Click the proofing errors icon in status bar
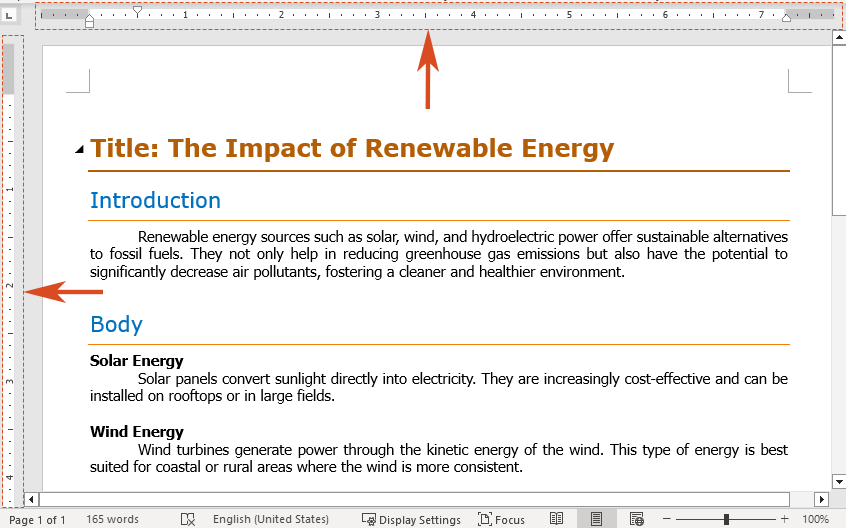The width and height of the screenshot is (846, 528). [x=187, y=519]
